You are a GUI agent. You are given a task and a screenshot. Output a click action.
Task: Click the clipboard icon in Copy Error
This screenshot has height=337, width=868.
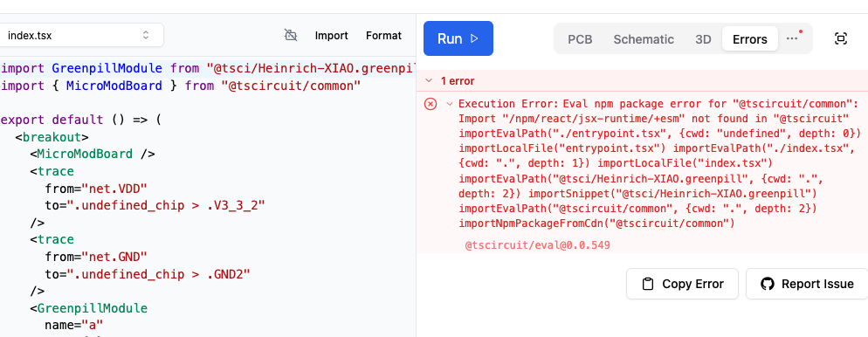coord(648,284)
